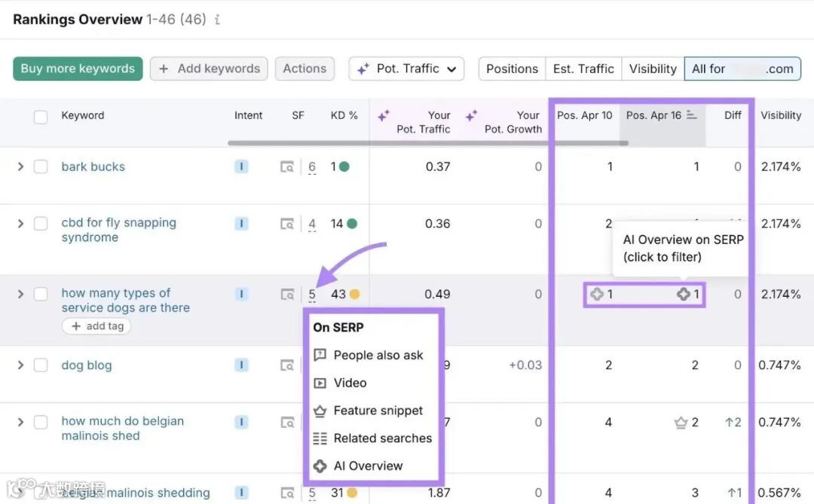
Task: Switch to the Visibility tab
Action: point(653,69)
